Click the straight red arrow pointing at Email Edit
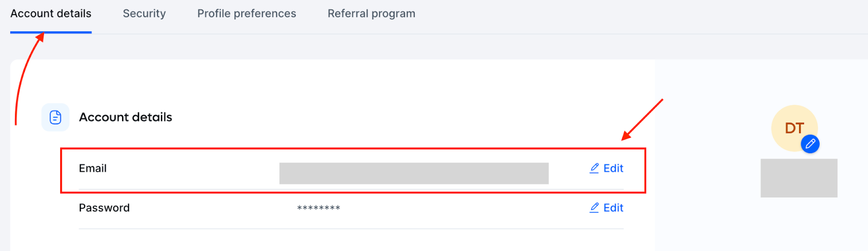 tap(642, 120)
